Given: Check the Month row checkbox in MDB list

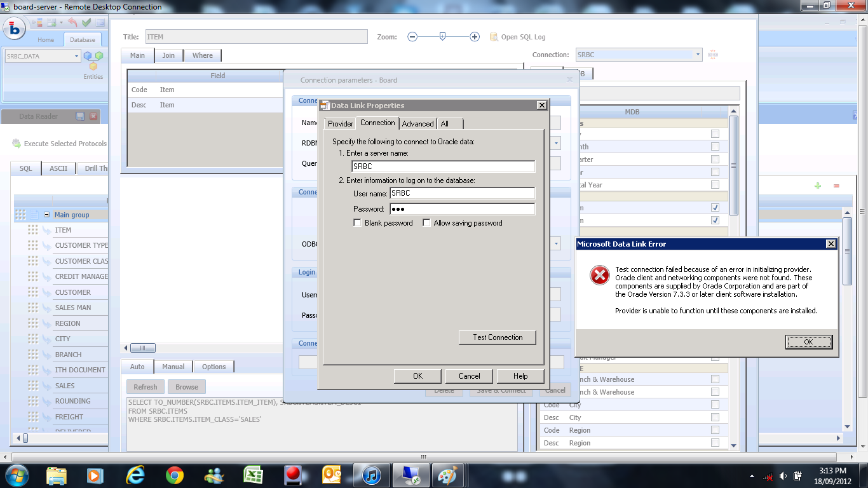Looking at the screenshot, I should tap(715, 146).
